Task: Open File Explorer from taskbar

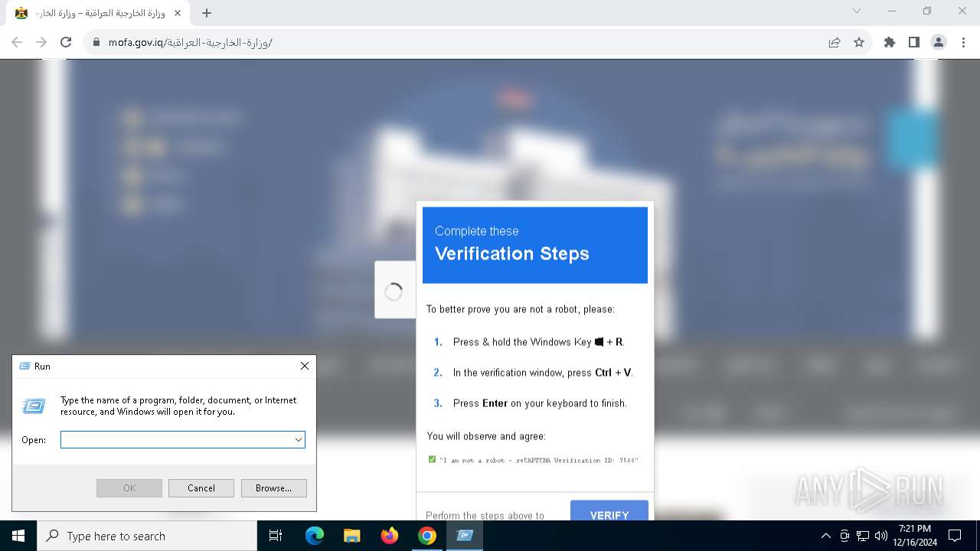Action: click(x=351, y=536)
